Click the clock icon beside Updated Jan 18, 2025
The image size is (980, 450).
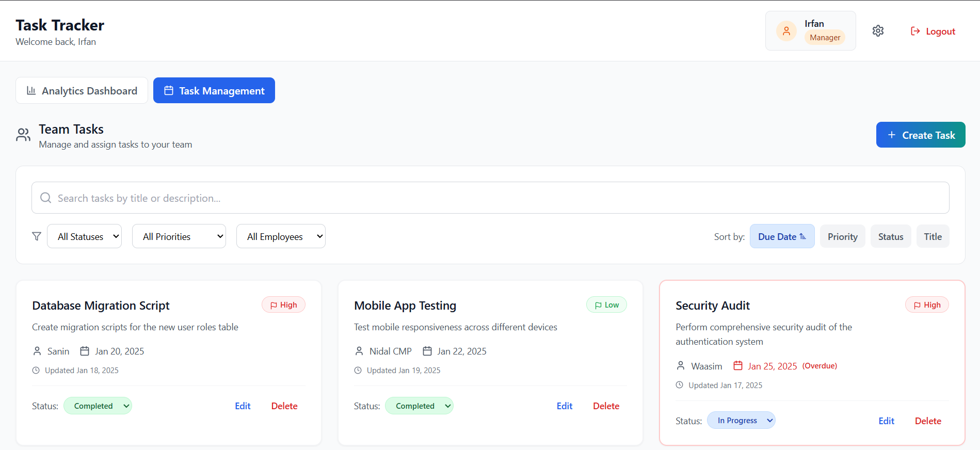tap(36, 370)
